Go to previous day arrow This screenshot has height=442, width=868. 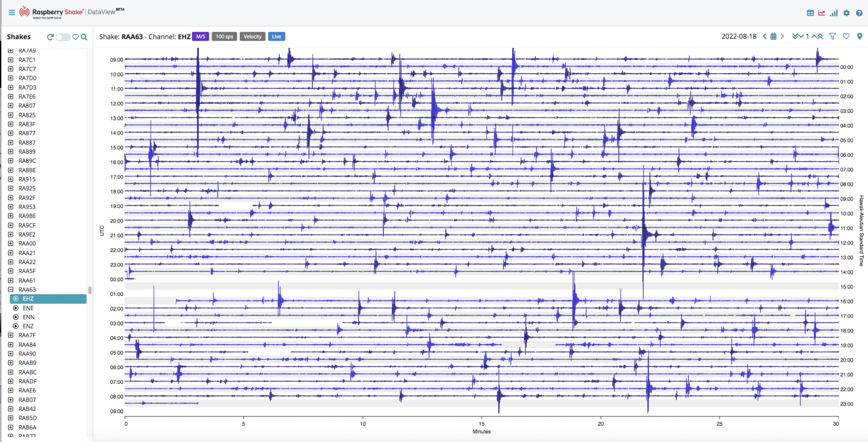765,36
